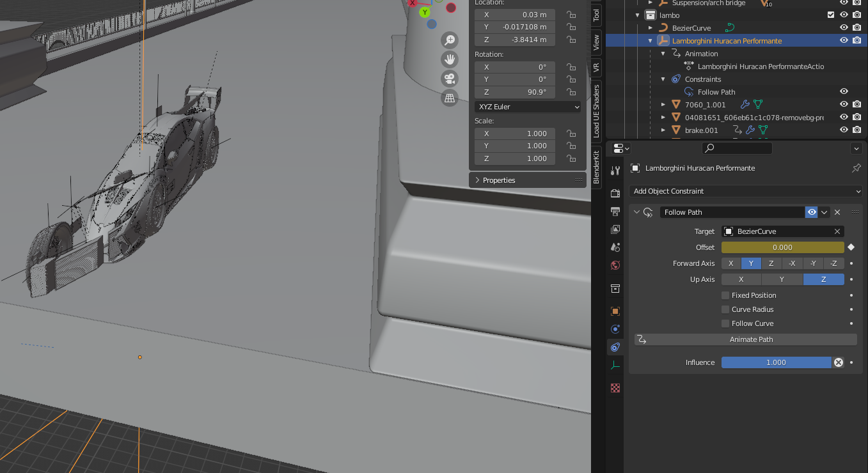Set Up Axis to Y

(x=782, y=279)
